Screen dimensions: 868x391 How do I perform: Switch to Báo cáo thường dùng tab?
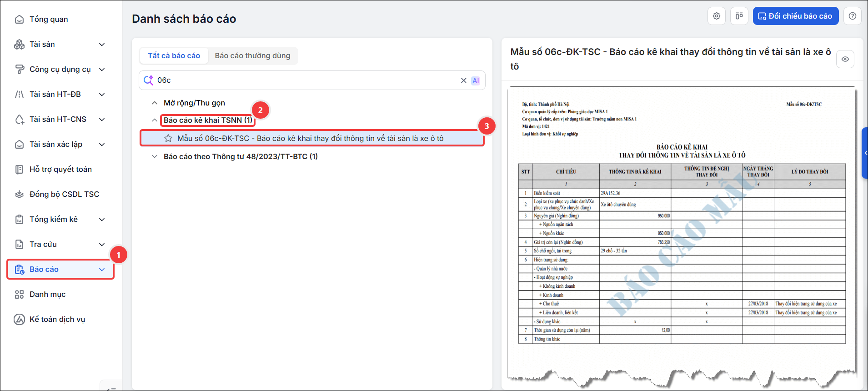point(252,55)
